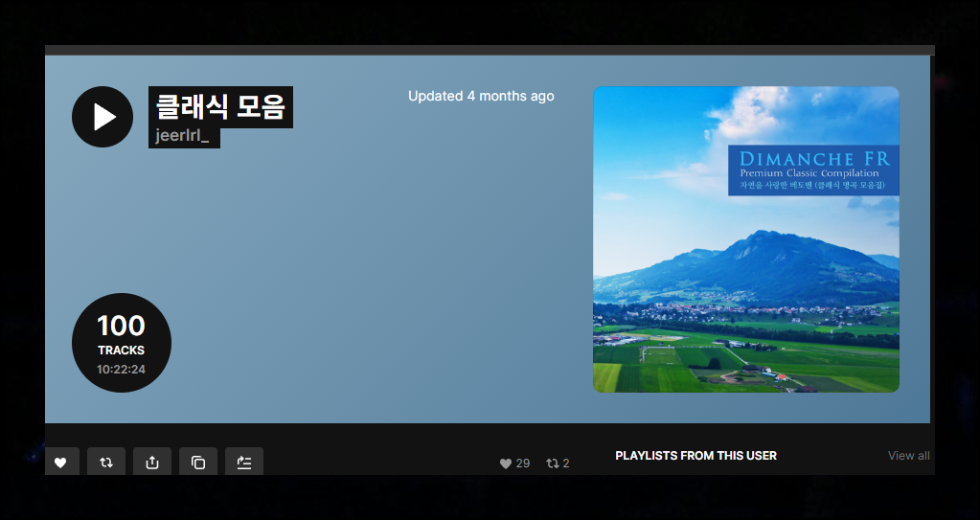980x520 pixels.
Task: Click View all playlists link
Action: pyautogui.click(x=909, y=456)
